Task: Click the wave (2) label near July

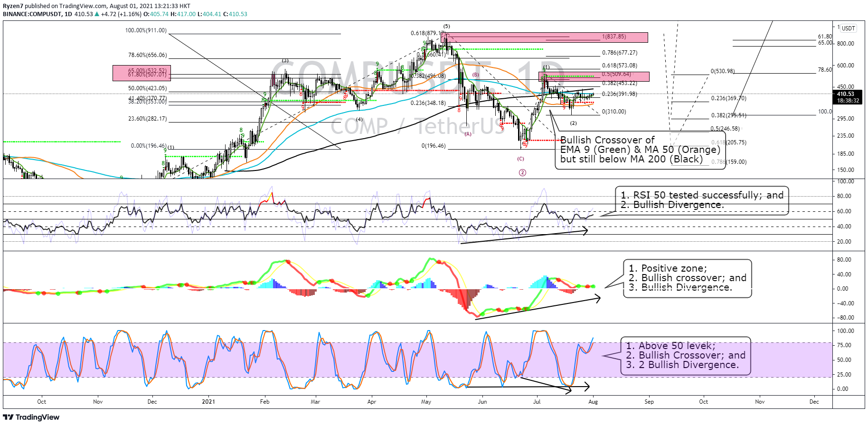Action: (574, 123)
